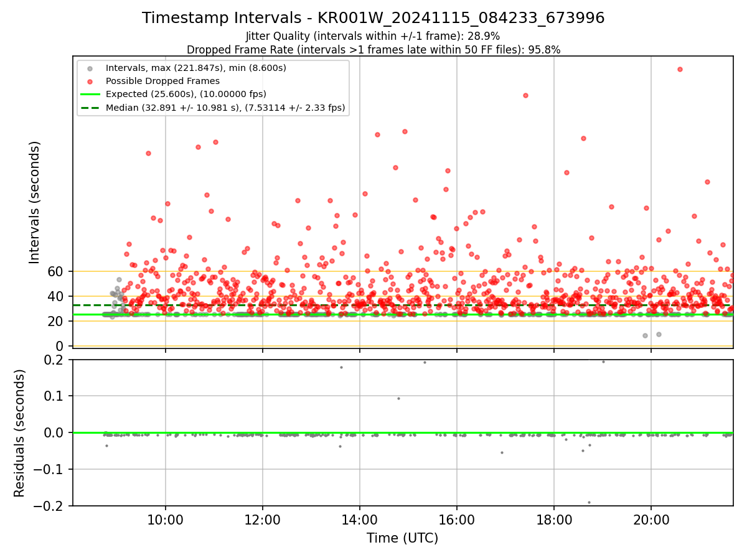
Task: Select the 'Jitter Quality' subtitle line
Action: [373, 36]
